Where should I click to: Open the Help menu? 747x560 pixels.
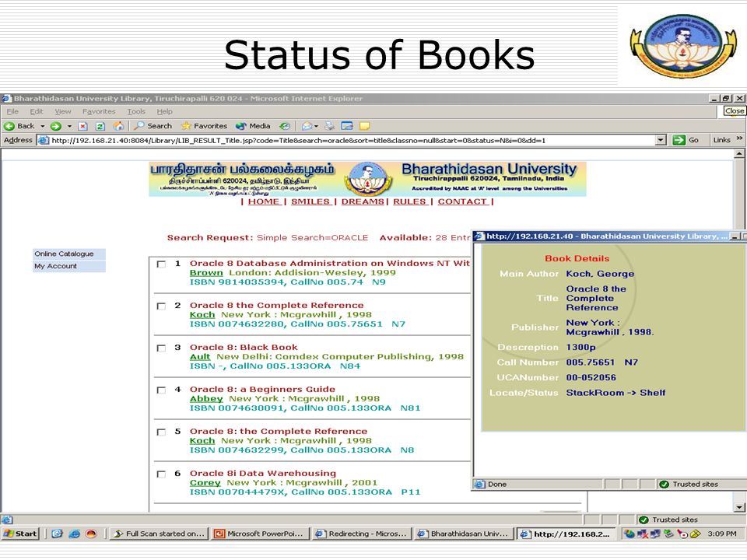pos(165,111)
